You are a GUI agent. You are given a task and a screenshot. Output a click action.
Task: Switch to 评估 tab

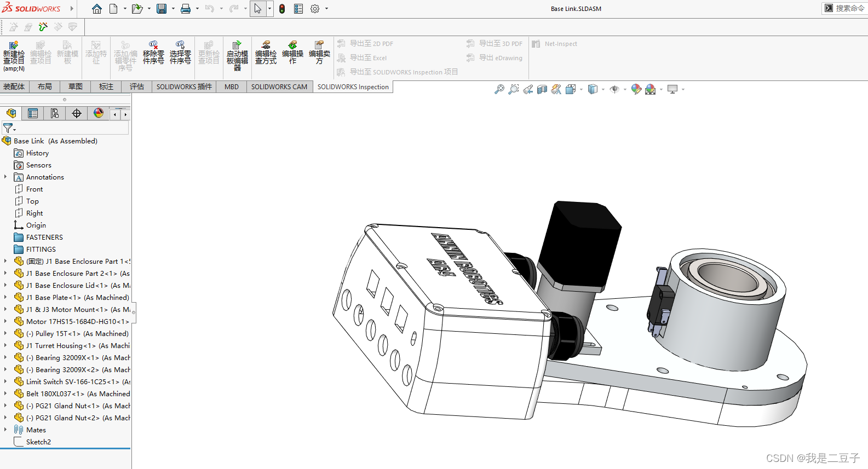coord(137,86)
